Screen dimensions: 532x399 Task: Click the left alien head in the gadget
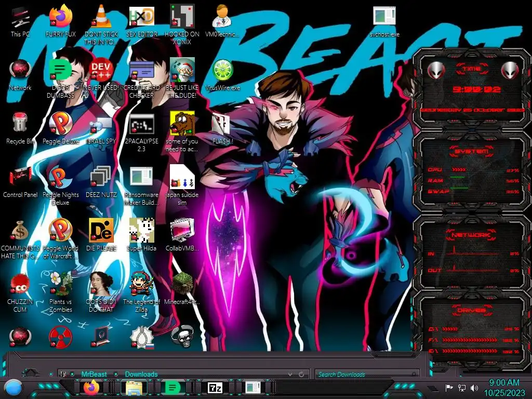click(436, 70)
